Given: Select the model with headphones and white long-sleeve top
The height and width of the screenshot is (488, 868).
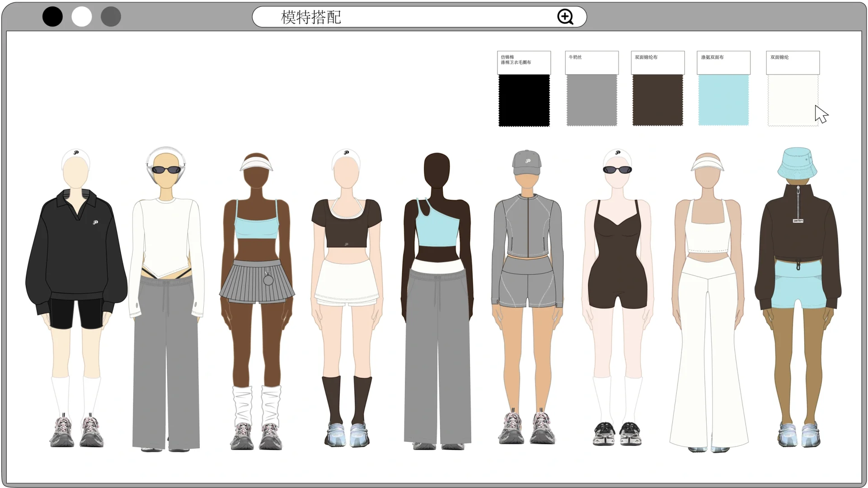Looking at the screenshot, I should [x=166, y=298].
